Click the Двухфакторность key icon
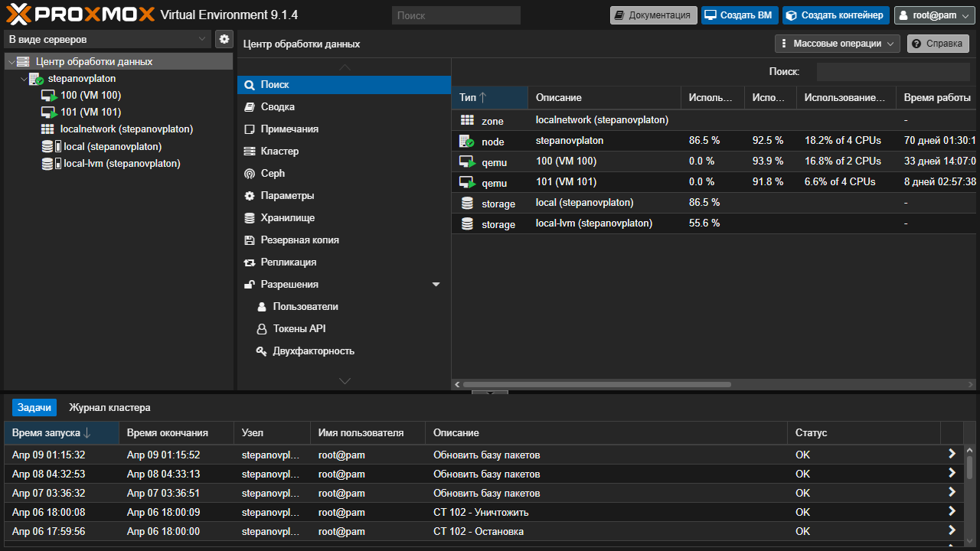The image size is (980, 551). tap(262, 351)
